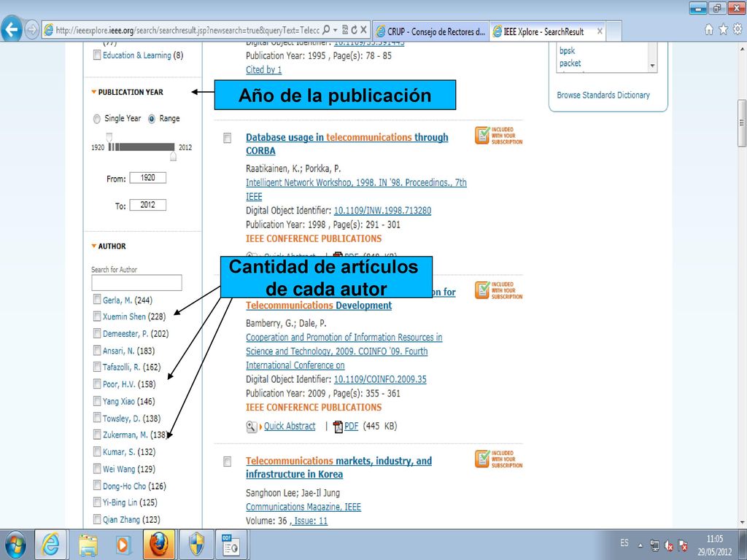
Task: Open Windows Media Player on taskbar
Action: pyautogui.click(x=123, y=544)
